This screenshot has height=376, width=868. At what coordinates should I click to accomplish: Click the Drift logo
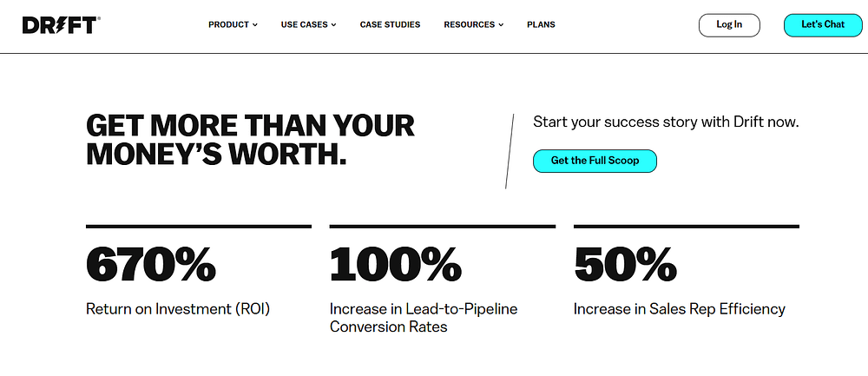(61, 25)
